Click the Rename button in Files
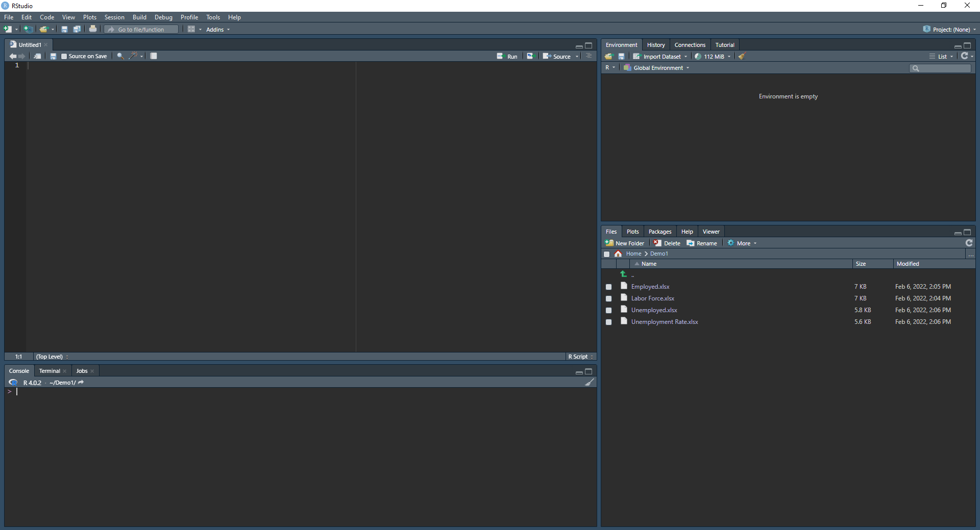The width and height of the screenshot is (980, 530). pyautogui.click(x=702, y=243)
